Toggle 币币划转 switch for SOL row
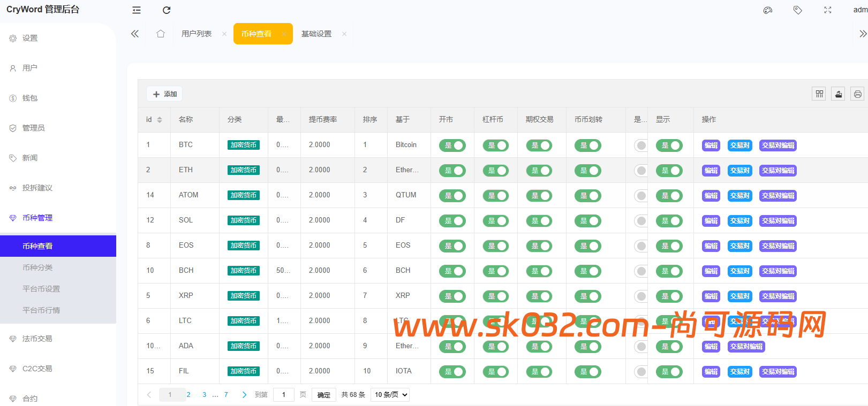868x406 pixels. (x=588, y=221)
